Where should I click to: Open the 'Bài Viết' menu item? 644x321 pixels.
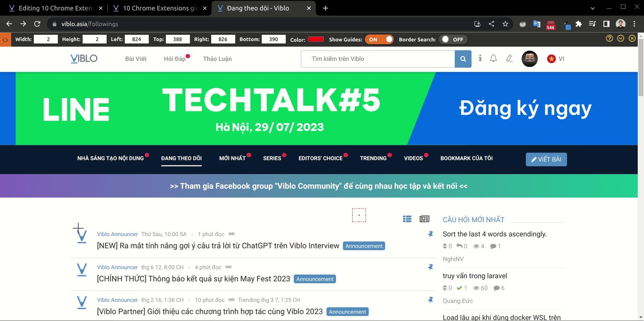[x=136, y=59]
